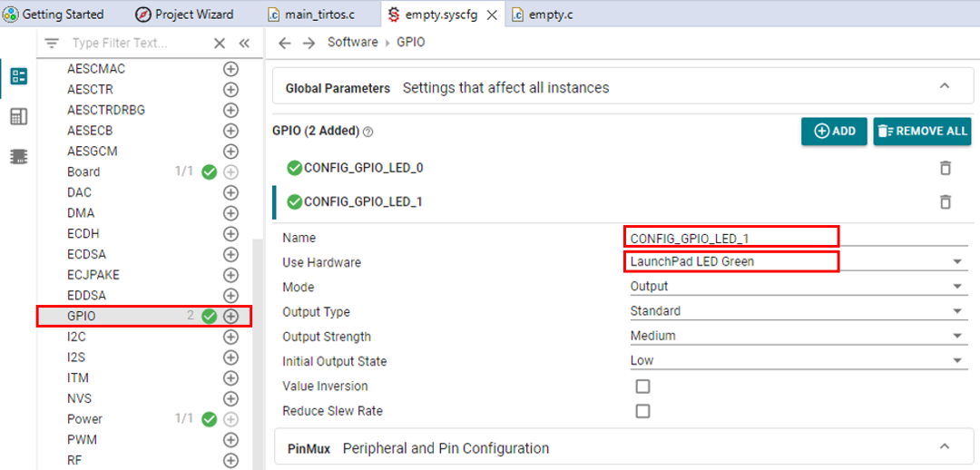Delete CONFIG_GPIO_LED_0 with trash icon

pyautogui.click(x=946, y=168)
